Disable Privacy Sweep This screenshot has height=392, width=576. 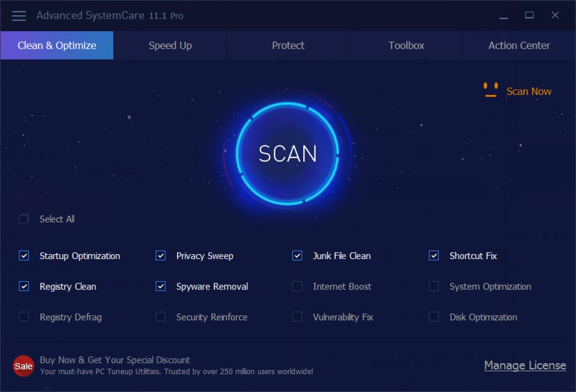(160, 256)
